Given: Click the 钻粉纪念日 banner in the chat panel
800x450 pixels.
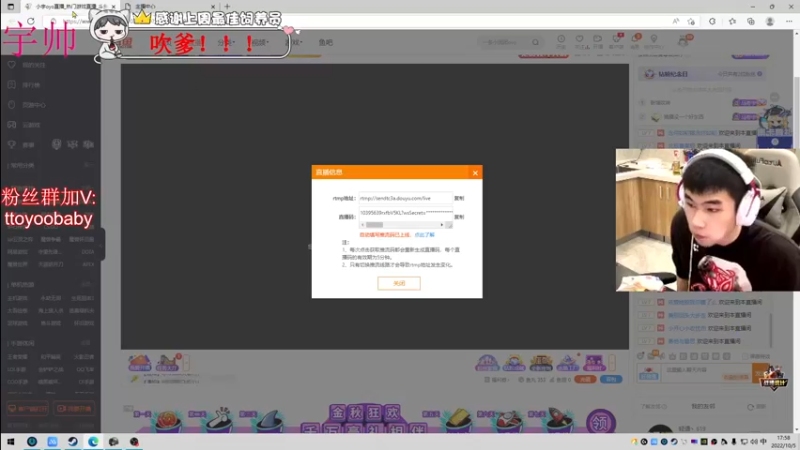Looking at the screenshot, I should (702, 74).
